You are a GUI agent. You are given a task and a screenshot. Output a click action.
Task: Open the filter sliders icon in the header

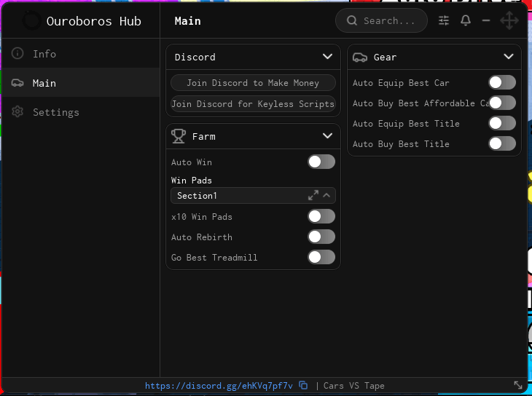click(444, 20)
